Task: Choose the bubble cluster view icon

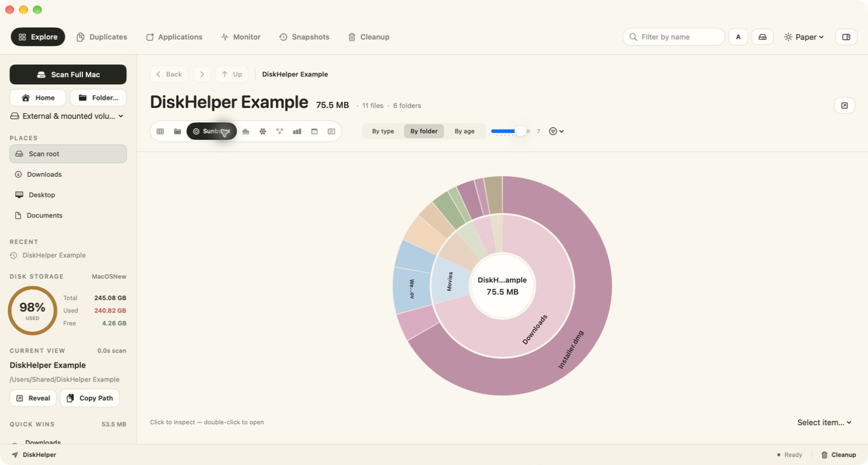Action: (x=263, y=131)
